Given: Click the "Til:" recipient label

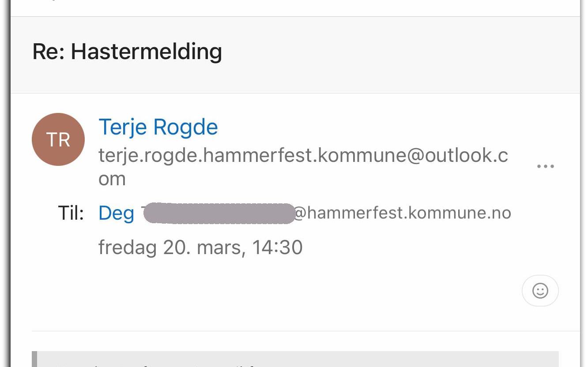Looking at the screenshot, I should pyautogui.click(x=71, y=213).
